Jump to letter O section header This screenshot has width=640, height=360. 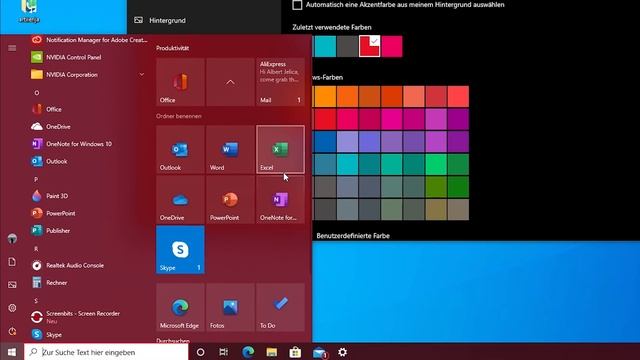click(36, 93)
